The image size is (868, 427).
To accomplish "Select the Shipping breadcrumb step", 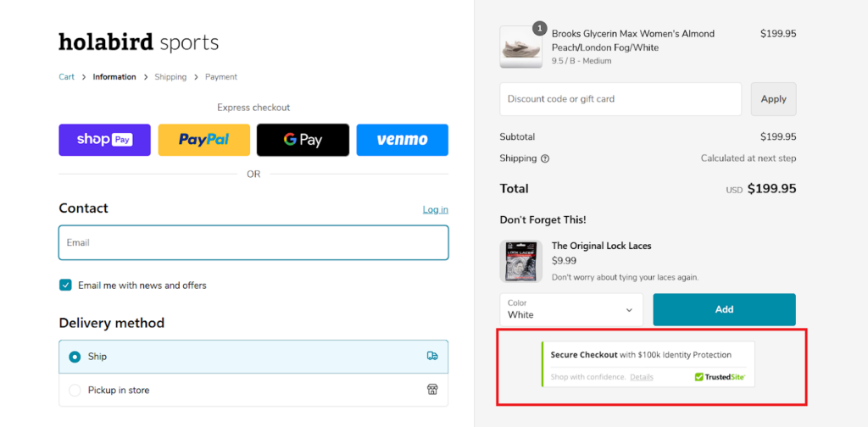I will pyautogui.click(x=170, y=77).
